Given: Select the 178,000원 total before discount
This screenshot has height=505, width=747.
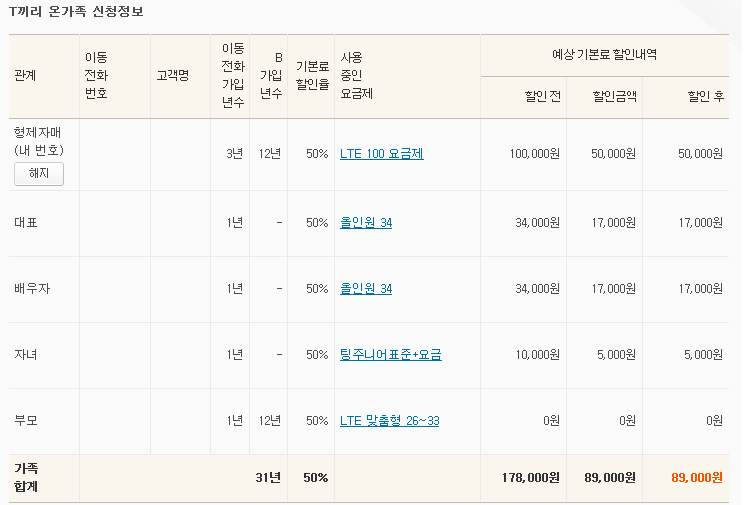Looking at the screenshot, I should pos(531,477).
